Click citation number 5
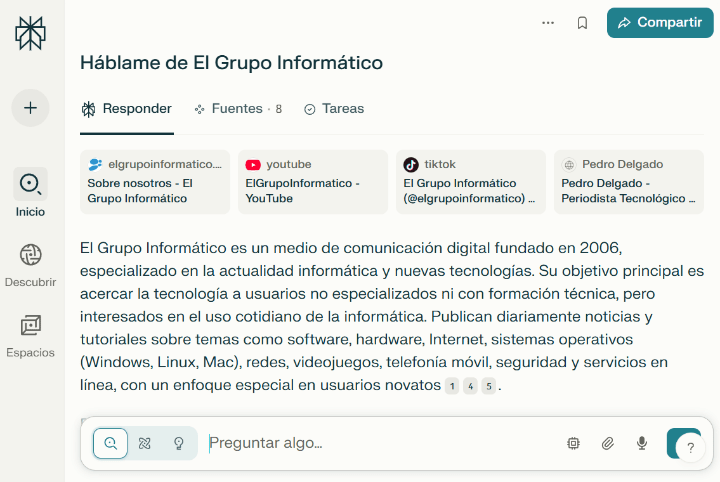 (x=489, y=386)
